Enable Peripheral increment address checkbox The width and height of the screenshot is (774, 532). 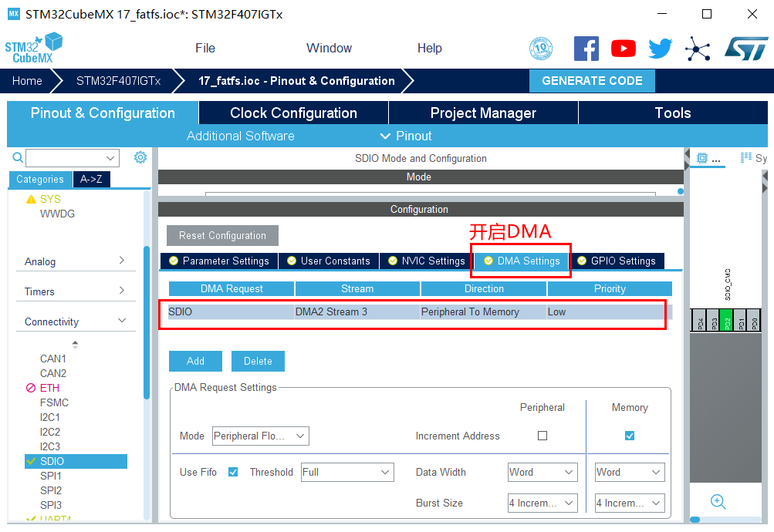pos(542,436)
